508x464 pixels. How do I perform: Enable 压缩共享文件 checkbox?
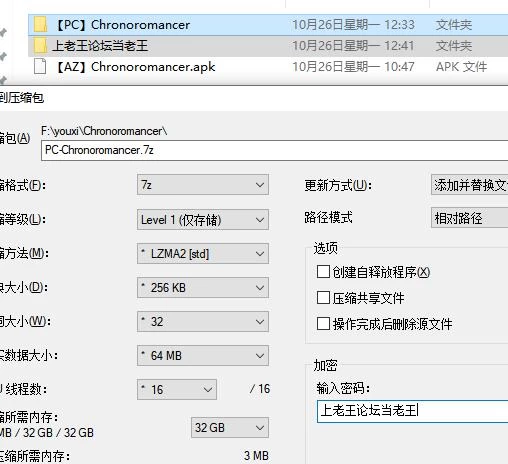[323, 298]
